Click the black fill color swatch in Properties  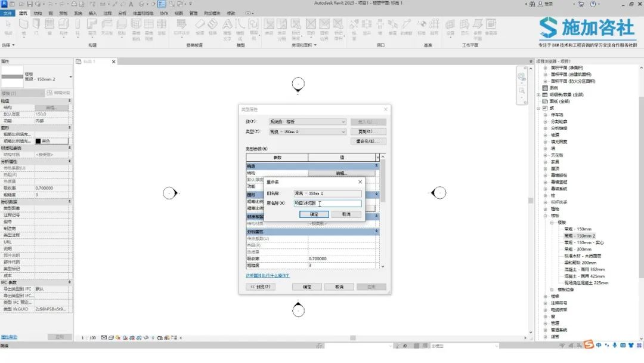click(x=38, y=141)
